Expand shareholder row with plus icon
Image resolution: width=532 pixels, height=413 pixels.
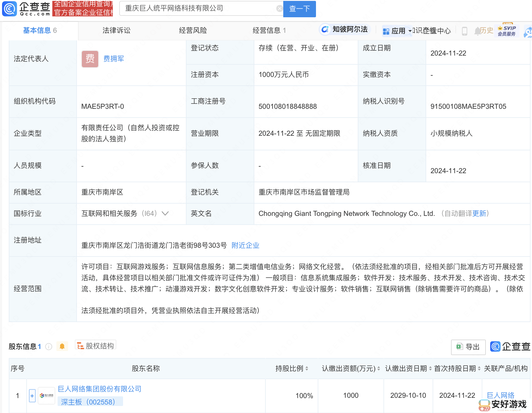(x=32, y=396)
